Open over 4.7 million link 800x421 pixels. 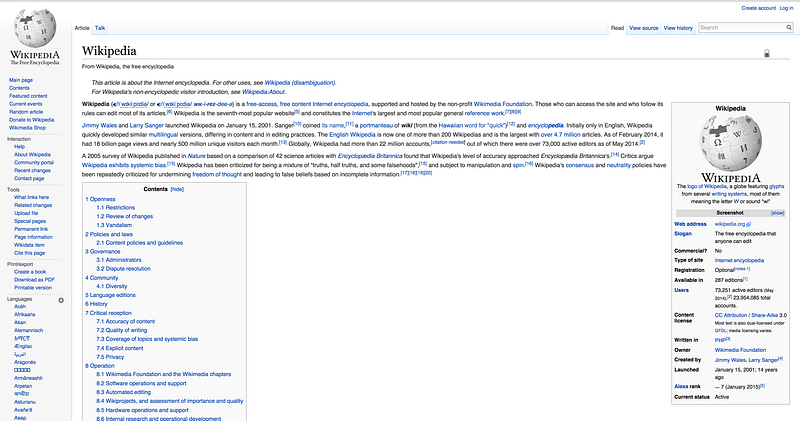(560, 135)
